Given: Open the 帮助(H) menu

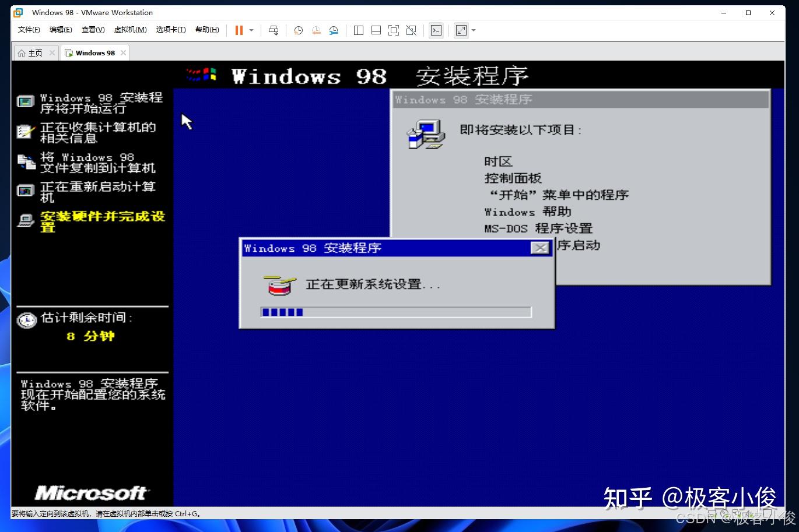Looking at the screenshot, I should (x=207, y=30).
